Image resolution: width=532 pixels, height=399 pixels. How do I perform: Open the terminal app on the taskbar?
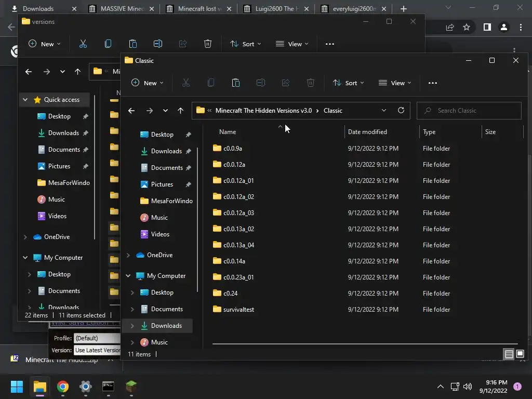(x=108, y=387)
